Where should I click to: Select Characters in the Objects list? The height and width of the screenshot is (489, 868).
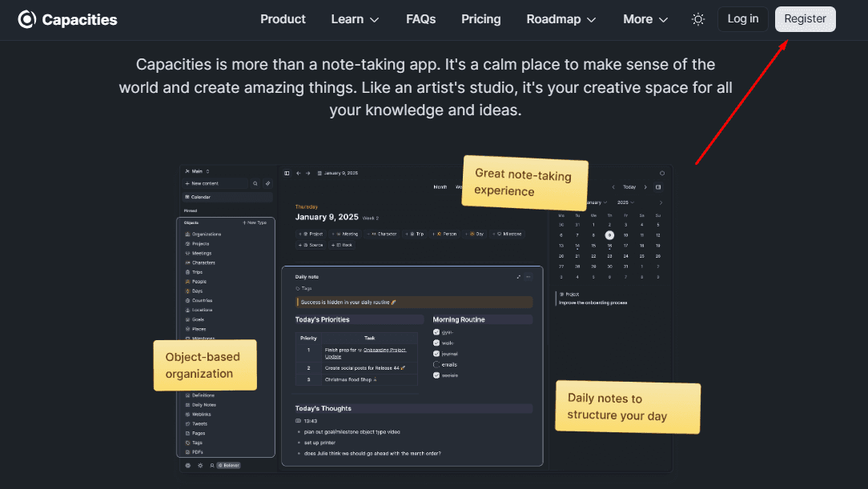[x=200, y=263]
